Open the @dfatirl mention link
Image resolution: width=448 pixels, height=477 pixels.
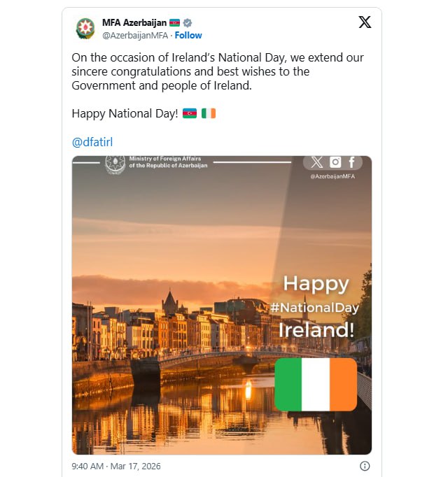coord(92,142)
